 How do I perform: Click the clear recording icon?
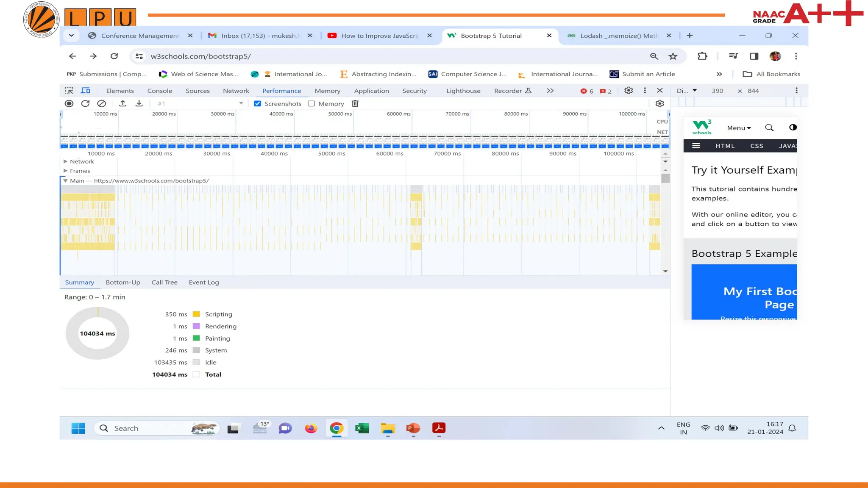[x=101, y=103]
